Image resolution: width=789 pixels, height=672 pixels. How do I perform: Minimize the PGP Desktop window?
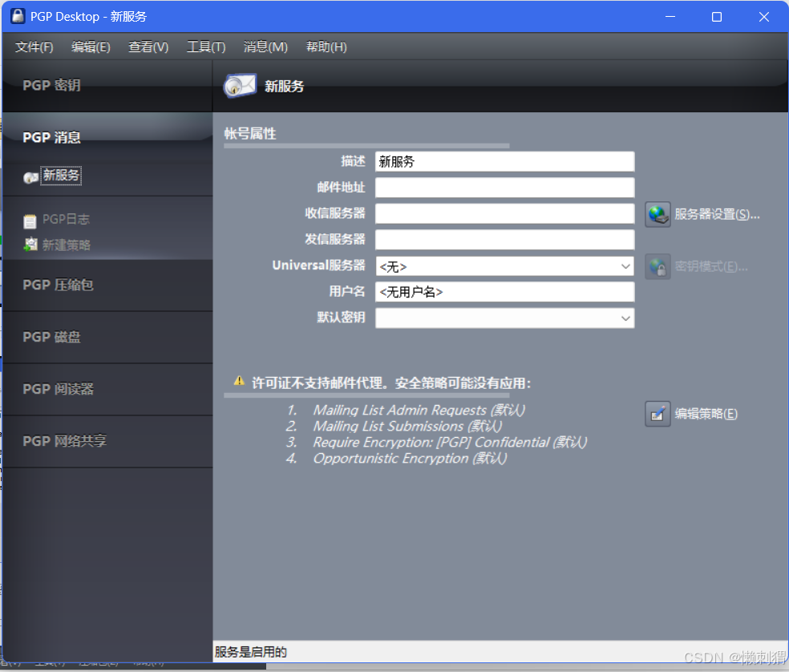pyautogui.click(x=670, y=17)
